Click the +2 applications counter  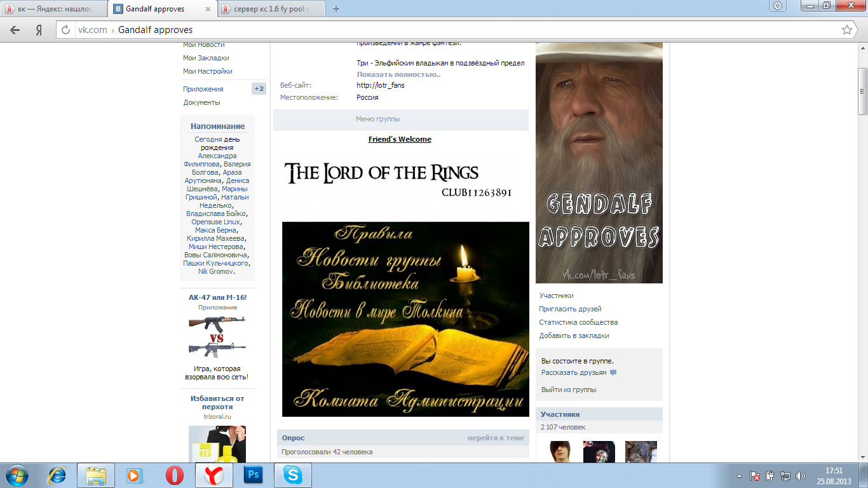click(x=259, y=89)
